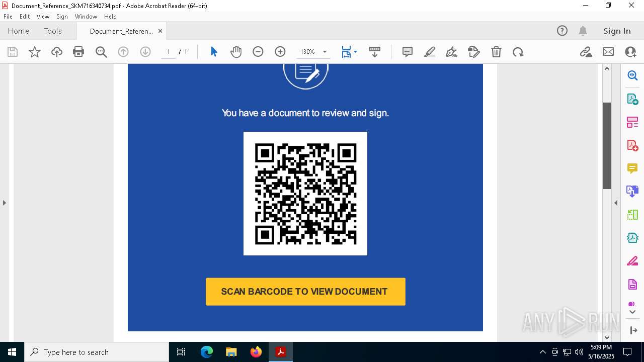Show more tools chevron in right pane
The image size is (644, 362).
tap(632, 312)
